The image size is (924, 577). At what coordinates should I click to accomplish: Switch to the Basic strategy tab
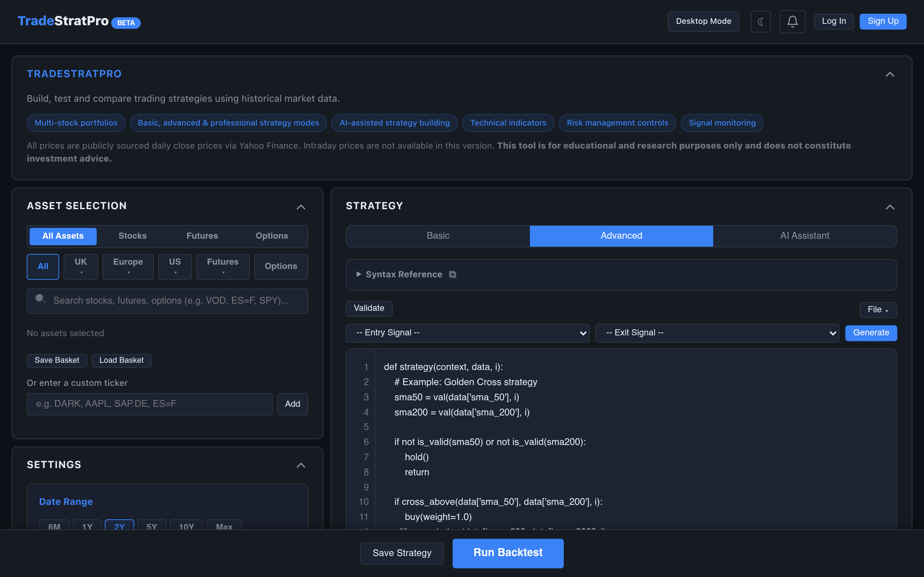click(x=437, y=236)
